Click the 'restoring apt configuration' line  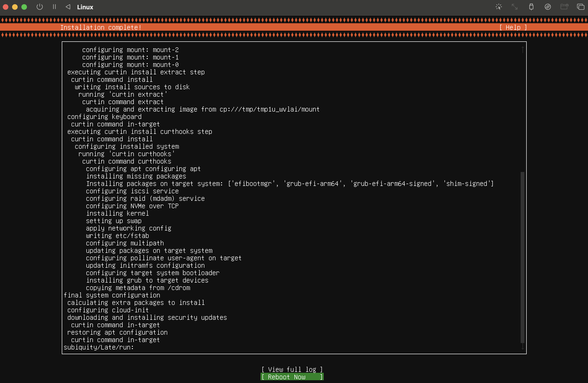click(x=117, y=332)
